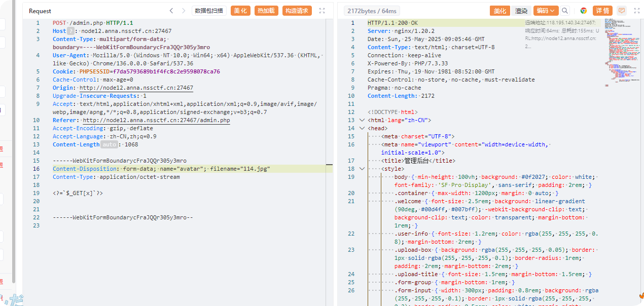Collapse the style tag on line 18
Image resolution: width=644 pixels, height=306 pixels.
[x=362, y=169]
